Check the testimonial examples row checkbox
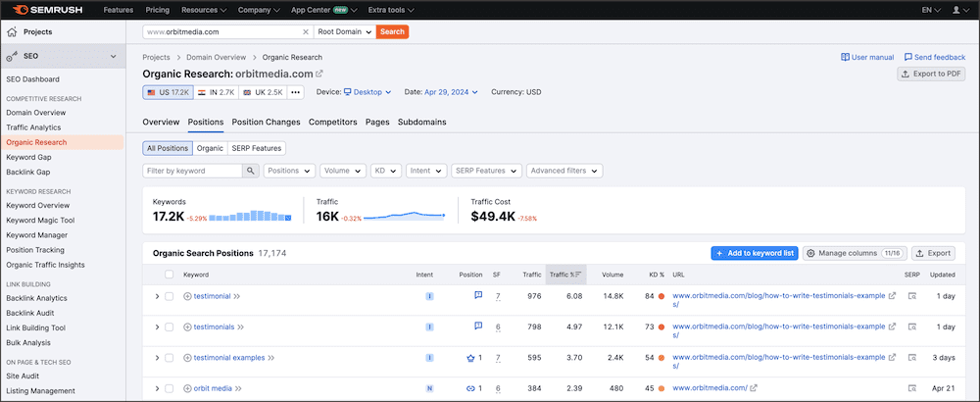 tap(169, 358)
